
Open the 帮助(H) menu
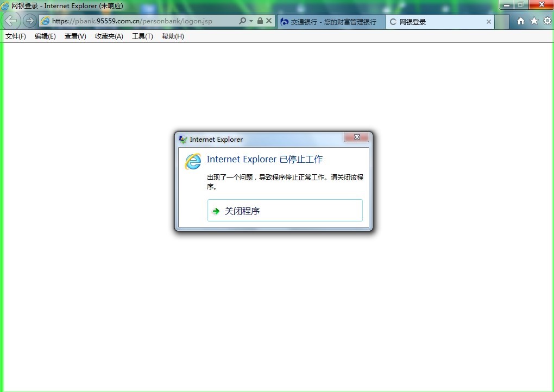point(173,36)
